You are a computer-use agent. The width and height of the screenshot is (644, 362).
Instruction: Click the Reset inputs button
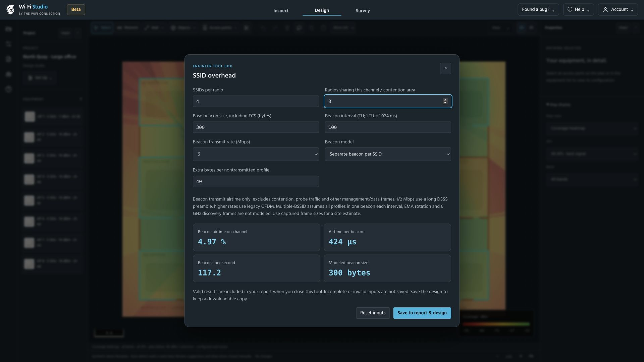(373, 313)
